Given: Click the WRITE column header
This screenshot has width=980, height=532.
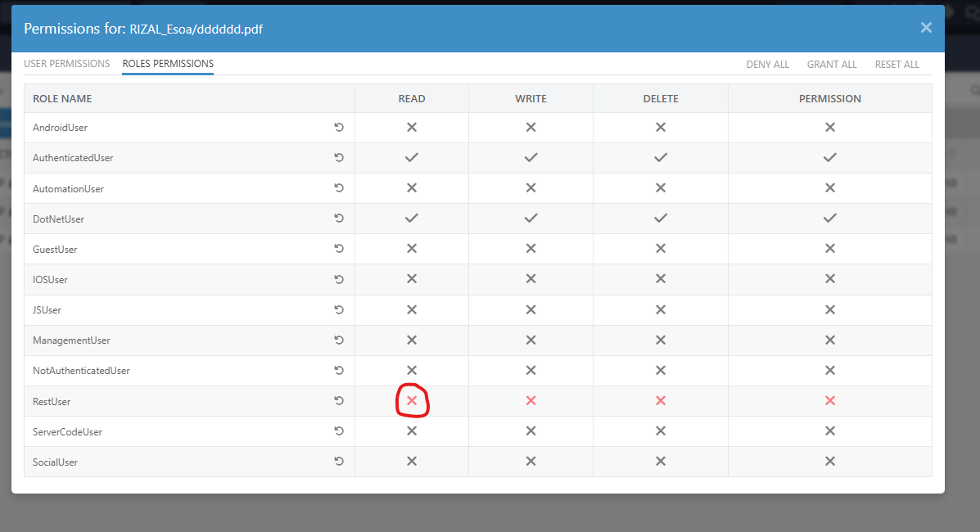Looking at the screenshot, I should coord(531,99).
